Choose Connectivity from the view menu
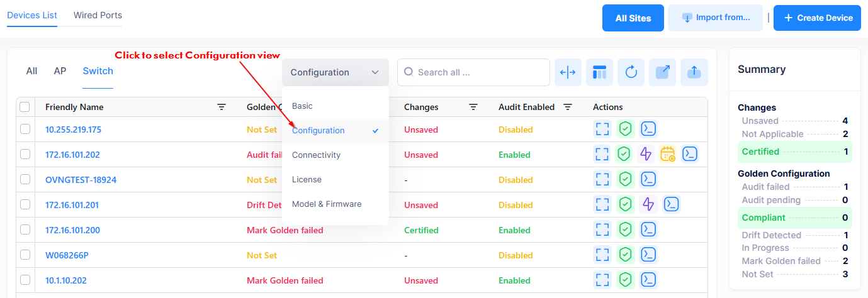Screen dimensions: 868x298 click(x=316, y=155)
